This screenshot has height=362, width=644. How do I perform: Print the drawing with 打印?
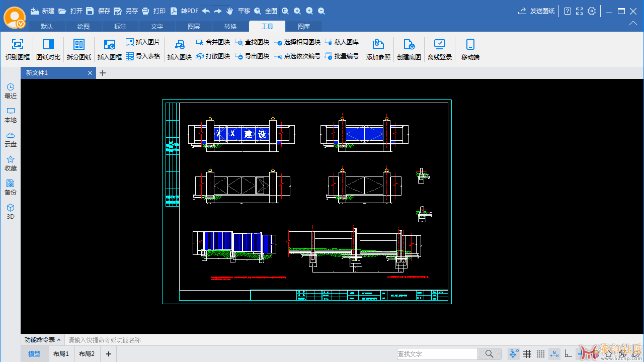tap(153, 11)
